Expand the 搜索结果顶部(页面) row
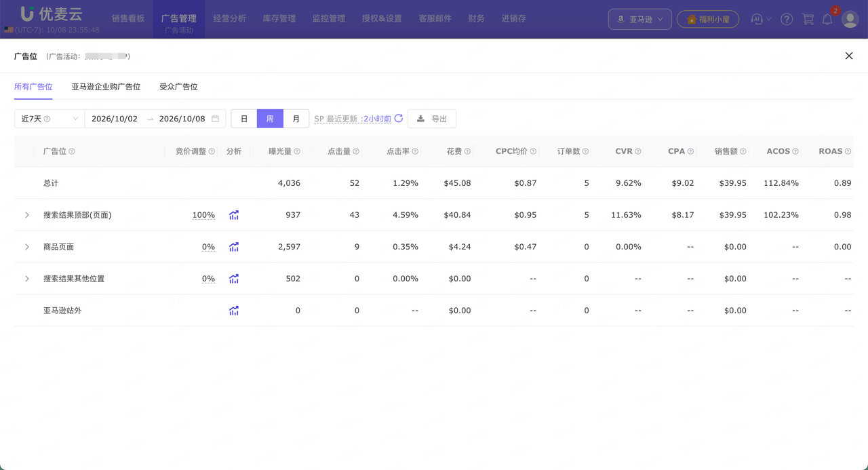 tap(27, 215)
